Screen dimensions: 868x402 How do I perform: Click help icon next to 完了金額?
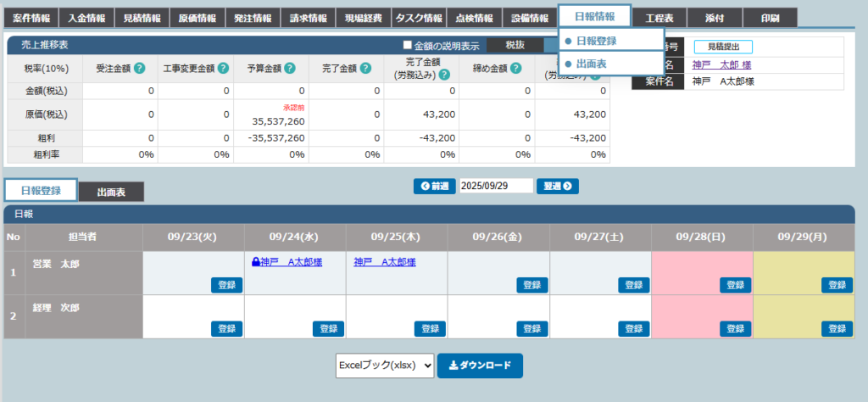(365, 69)
